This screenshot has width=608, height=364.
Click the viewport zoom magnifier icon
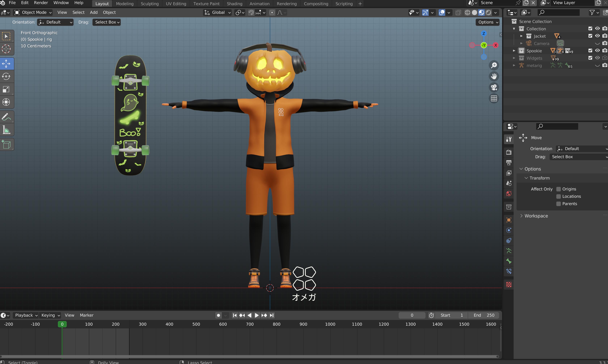(x=494, y=65)
